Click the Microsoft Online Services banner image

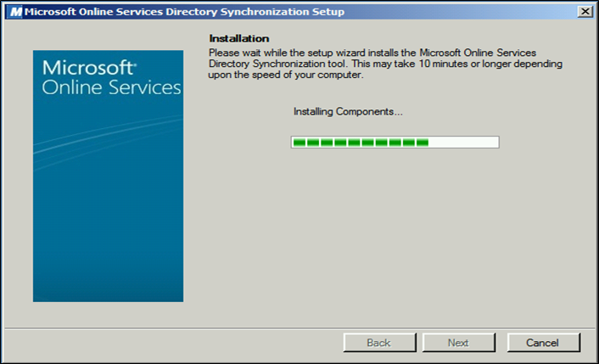[x=108, y=176]
